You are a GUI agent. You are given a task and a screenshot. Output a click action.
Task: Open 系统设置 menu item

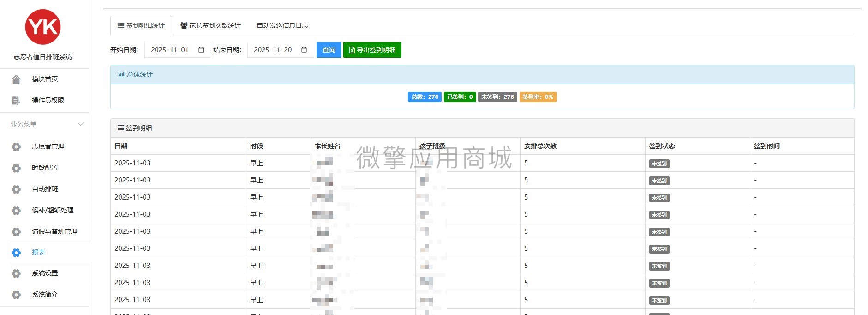tap(45, 273)
